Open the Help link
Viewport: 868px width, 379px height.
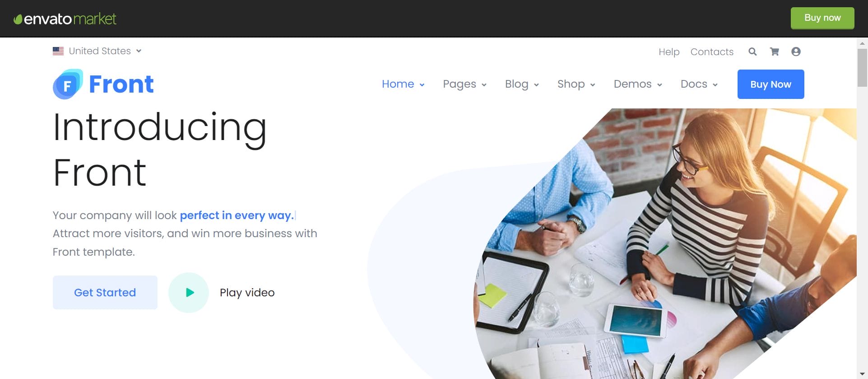pyautogui.click(x=668, y=52)
